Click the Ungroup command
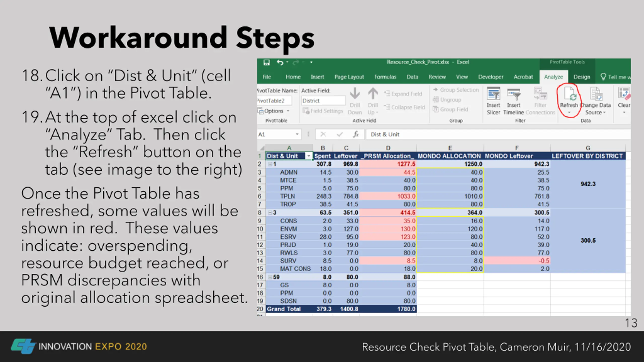 click(447, 100)
